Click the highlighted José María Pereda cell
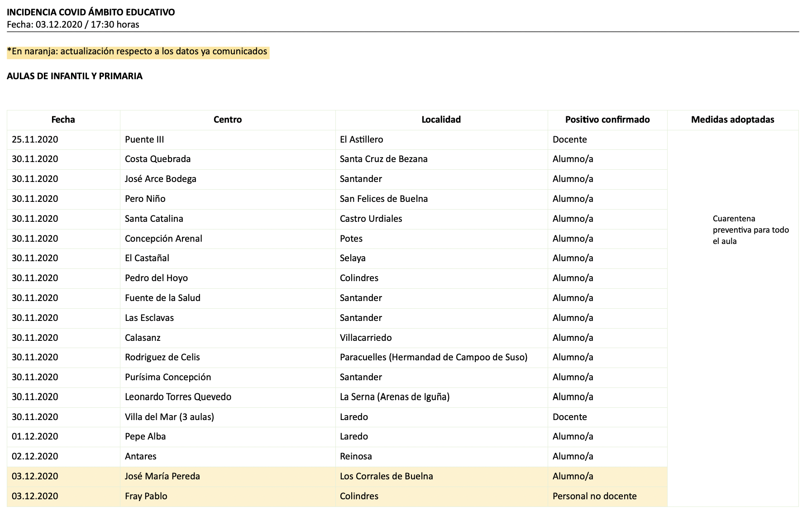Viewport: 812px width, 516px height. point(162,476)
